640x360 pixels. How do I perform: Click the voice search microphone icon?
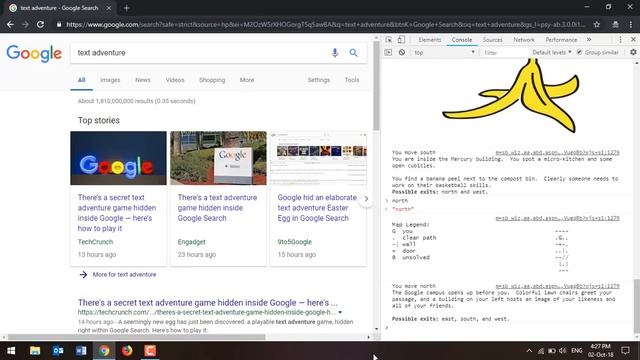point(335,53)
